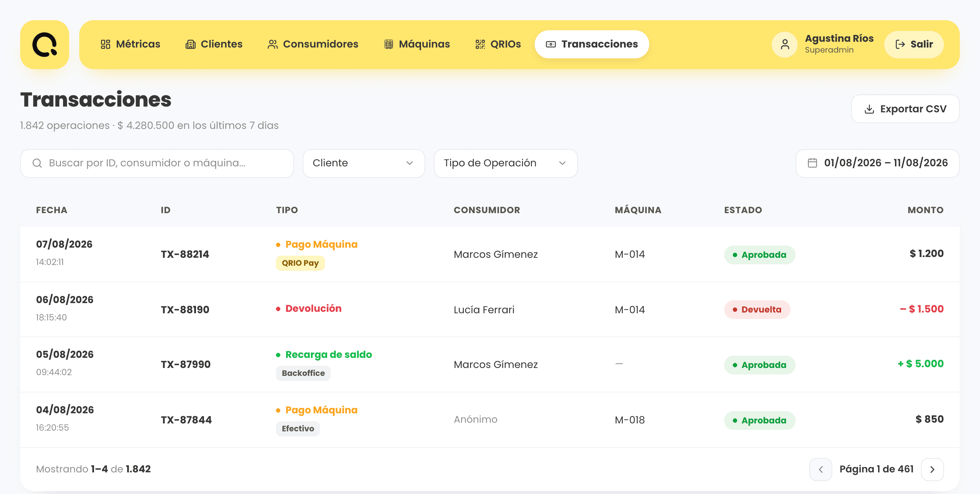Image resolution: width=980 pixels, height=494 pixels.
Task: Click the TIPO column header
Action: pos(287,210)
